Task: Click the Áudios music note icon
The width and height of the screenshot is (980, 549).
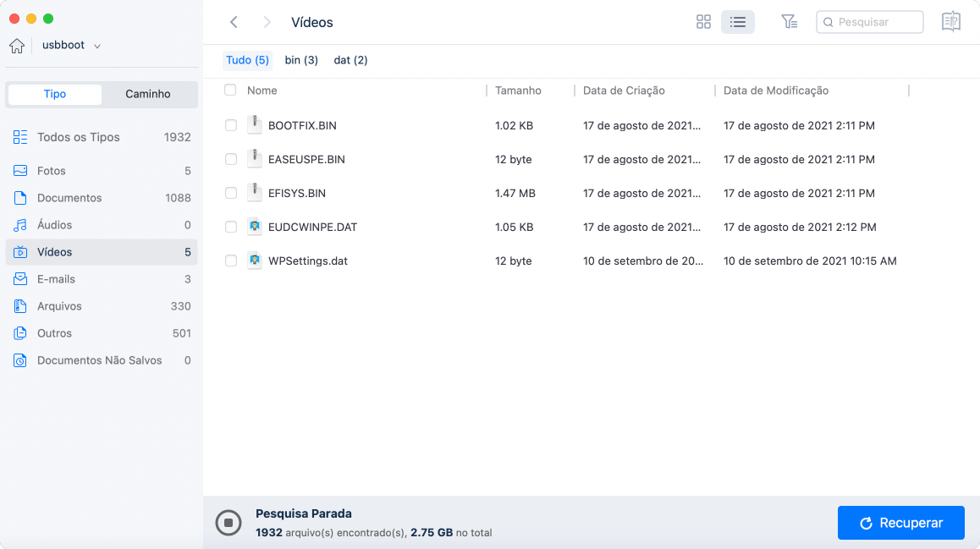Action: pos(20,225)
